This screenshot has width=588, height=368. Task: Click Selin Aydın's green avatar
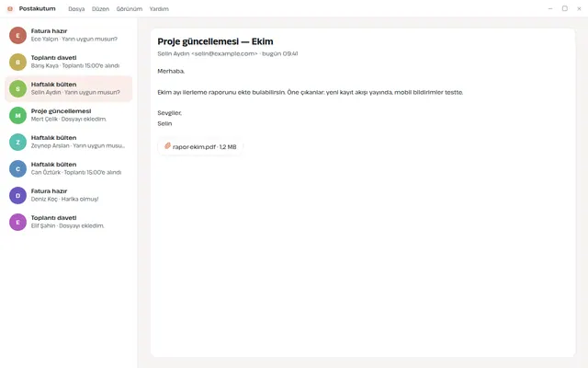click(x=17, y=88)
